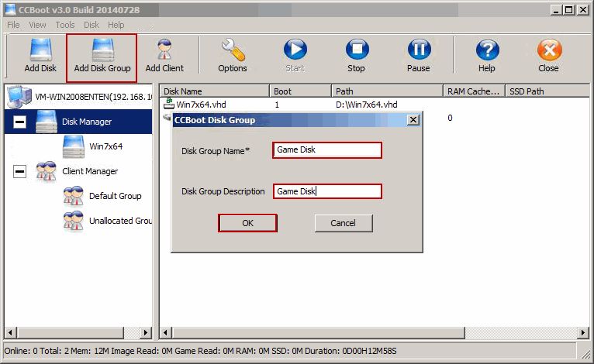Click the Add Client toolbar icon
This screenshot has width=594, height=364.
click(x=164, y=50)
